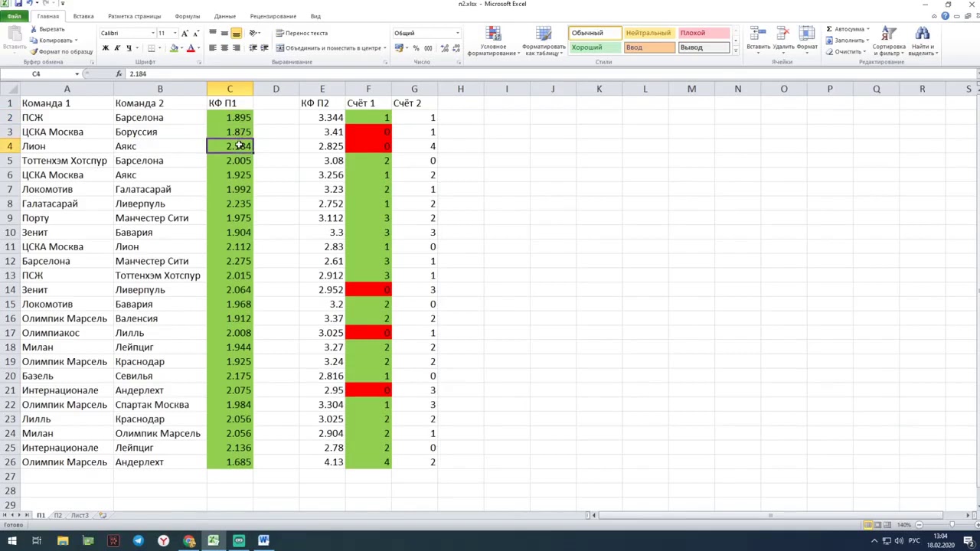Apply cell borders with the borders icon
Viewport: 980px width, 551px height.
pos(151,48)
